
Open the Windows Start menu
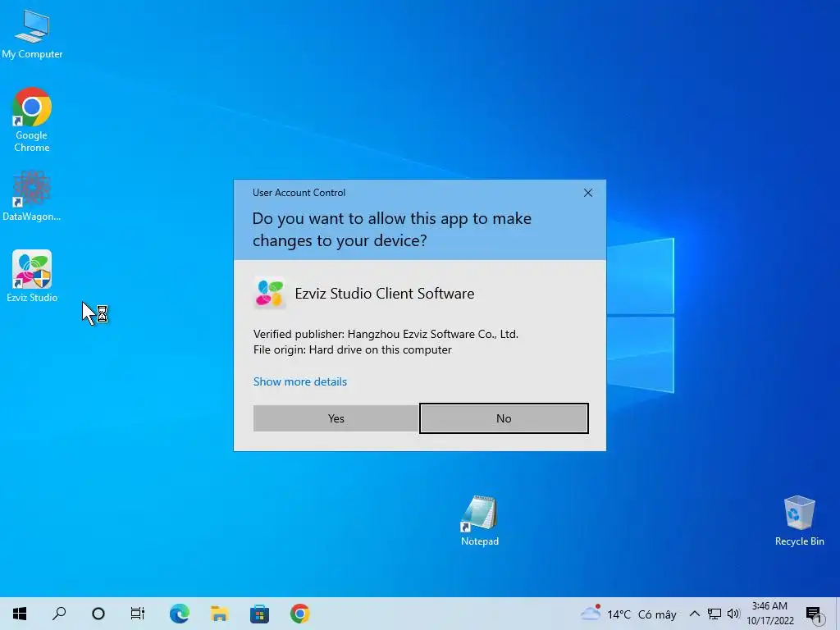(x=20, y=614)
